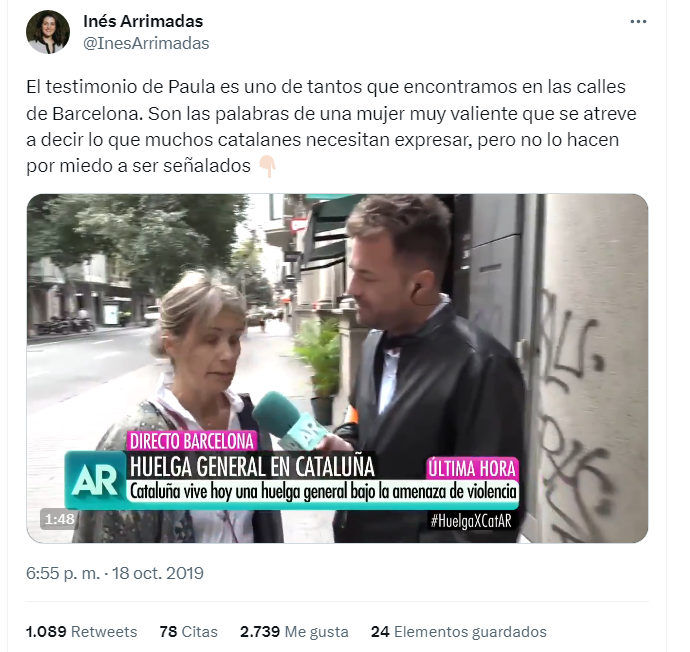Viewport: 690px width, 652px height.
Task: Click the 1:48 video duration badge
Action: pos(59,519)
